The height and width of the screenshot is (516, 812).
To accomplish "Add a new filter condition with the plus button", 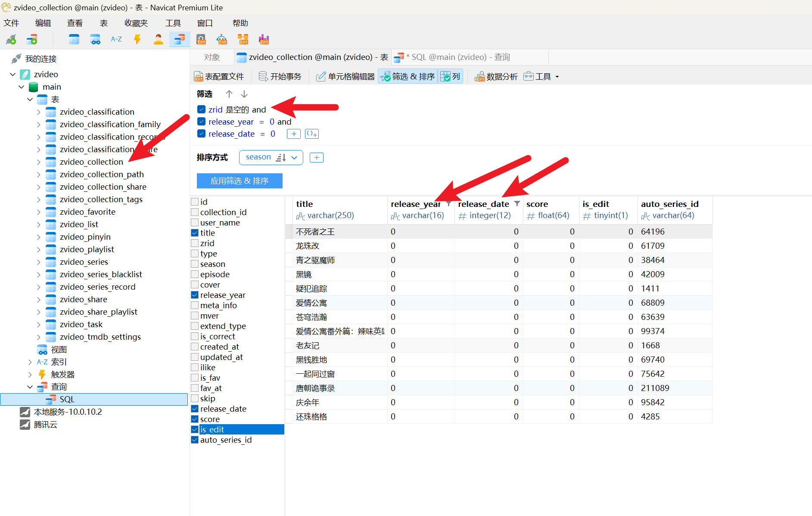I will click(294, 134).
